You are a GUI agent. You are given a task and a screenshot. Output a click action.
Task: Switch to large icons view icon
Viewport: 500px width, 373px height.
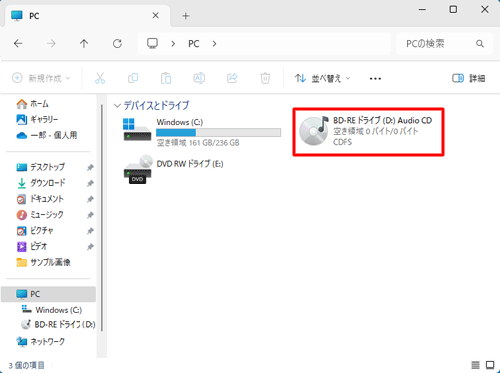[490, 365]
